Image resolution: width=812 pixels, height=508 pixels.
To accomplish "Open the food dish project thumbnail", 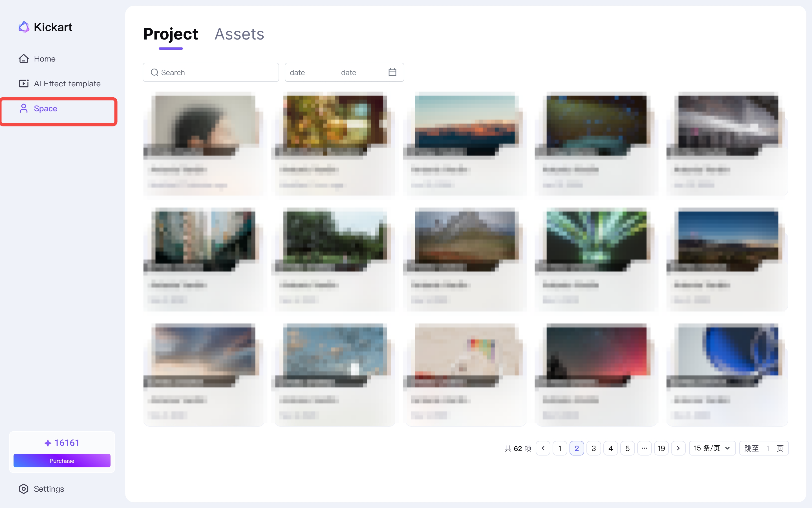I will coord(335,124).
